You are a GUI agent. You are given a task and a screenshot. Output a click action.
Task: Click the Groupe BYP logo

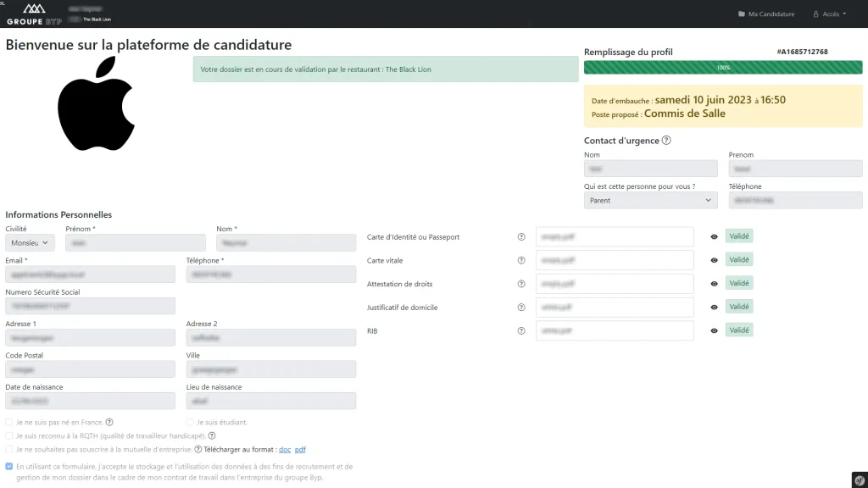coord(34,14)
